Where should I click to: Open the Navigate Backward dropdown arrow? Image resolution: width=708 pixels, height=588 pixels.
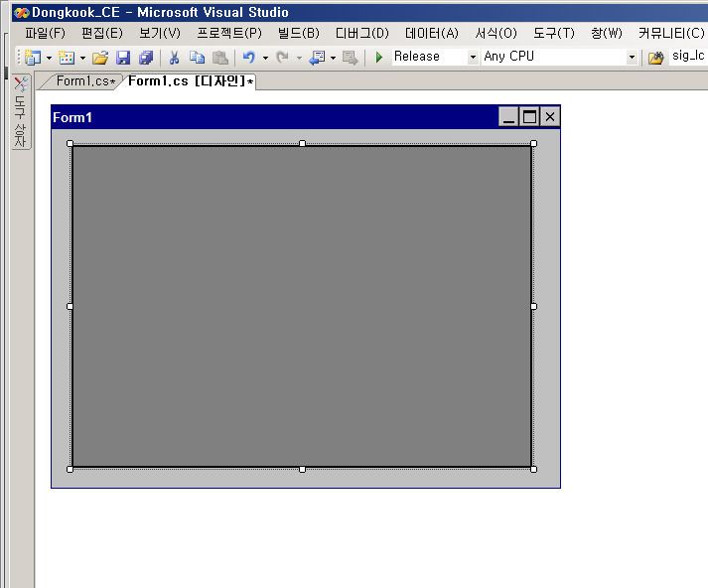333,58
